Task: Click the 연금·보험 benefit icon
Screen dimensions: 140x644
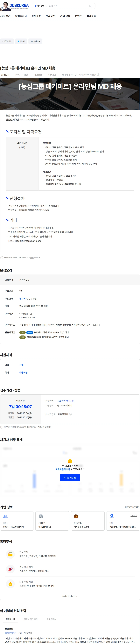Action: click(10, 554)
